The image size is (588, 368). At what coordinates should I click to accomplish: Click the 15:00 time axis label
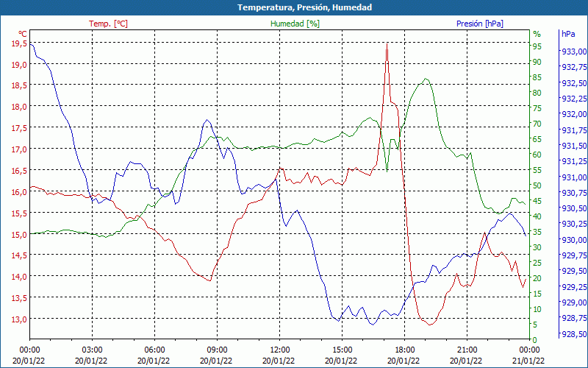[342, 350]
